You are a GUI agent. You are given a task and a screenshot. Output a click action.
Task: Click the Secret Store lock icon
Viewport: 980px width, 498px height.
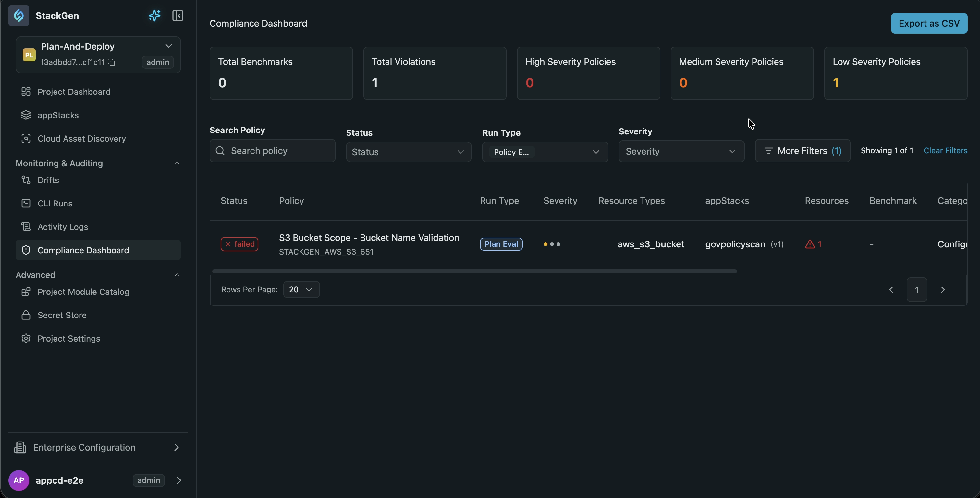26,315
